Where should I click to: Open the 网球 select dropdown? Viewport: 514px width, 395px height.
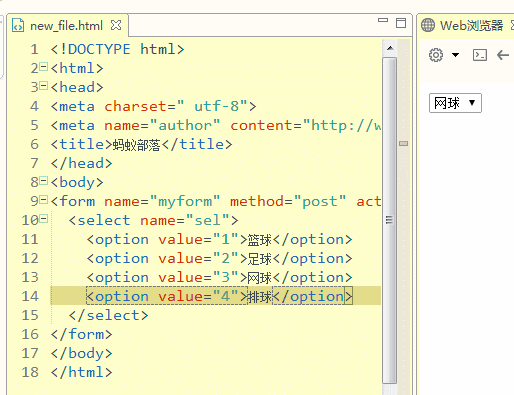click(455, 103)
